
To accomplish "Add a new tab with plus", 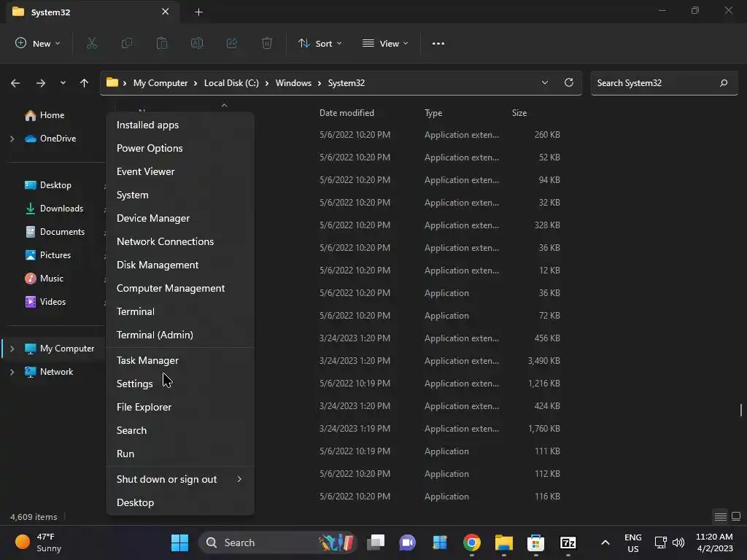I will coord(198,12).
